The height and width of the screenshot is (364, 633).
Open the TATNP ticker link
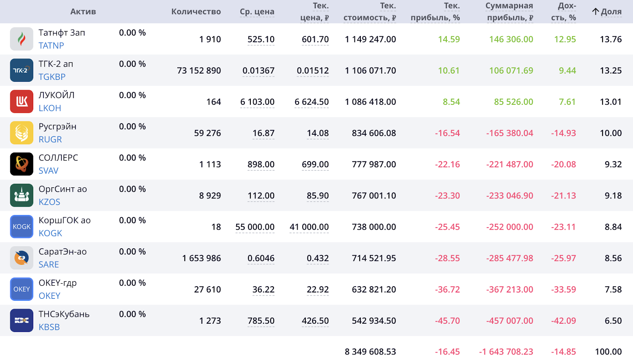[x=51, y=46]
